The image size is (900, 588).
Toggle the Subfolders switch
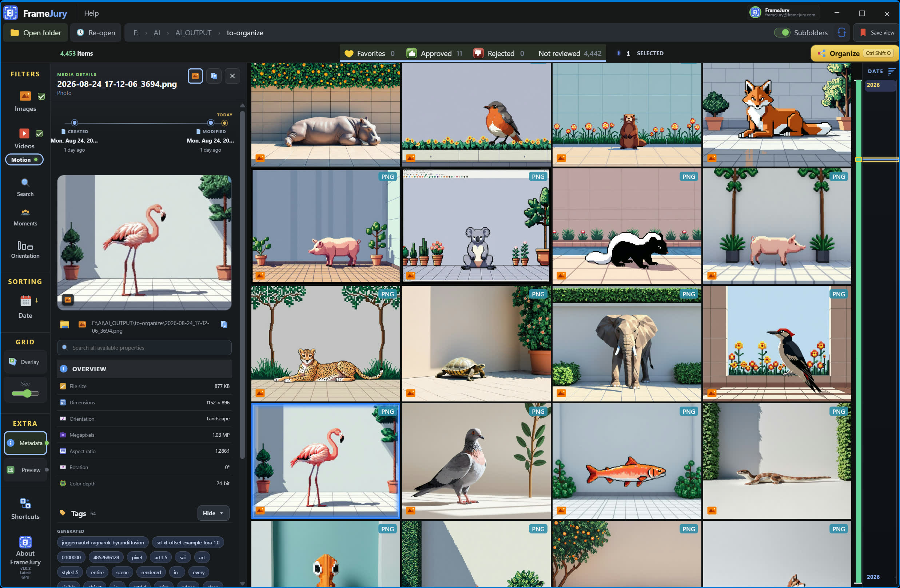point(782,32)
